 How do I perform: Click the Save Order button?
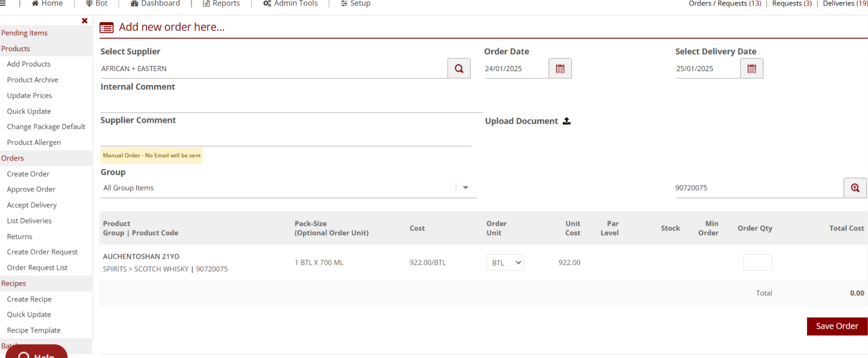pos(837,326)
